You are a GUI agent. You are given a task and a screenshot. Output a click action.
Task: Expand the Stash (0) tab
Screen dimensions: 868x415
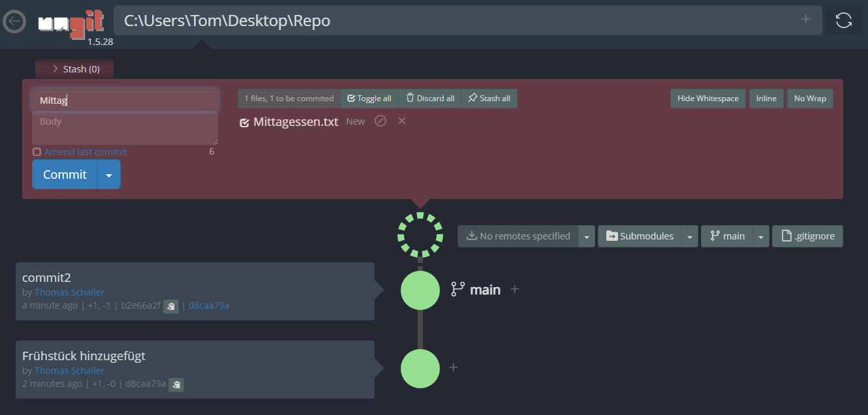[74, 69]
